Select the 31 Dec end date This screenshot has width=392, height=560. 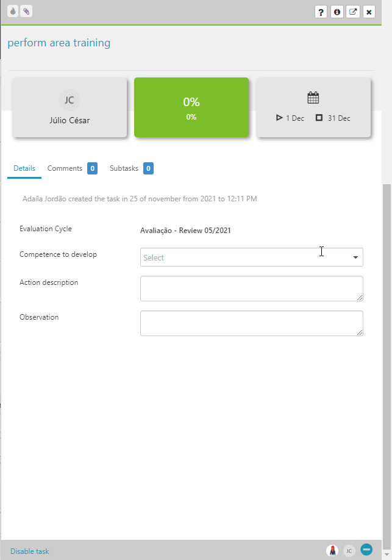[x=339, y=118]
